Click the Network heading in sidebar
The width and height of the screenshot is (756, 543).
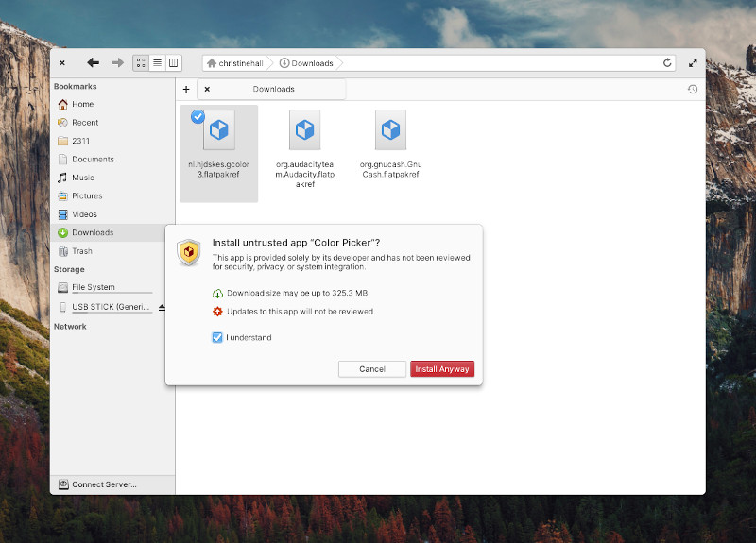tap(70, 326)
